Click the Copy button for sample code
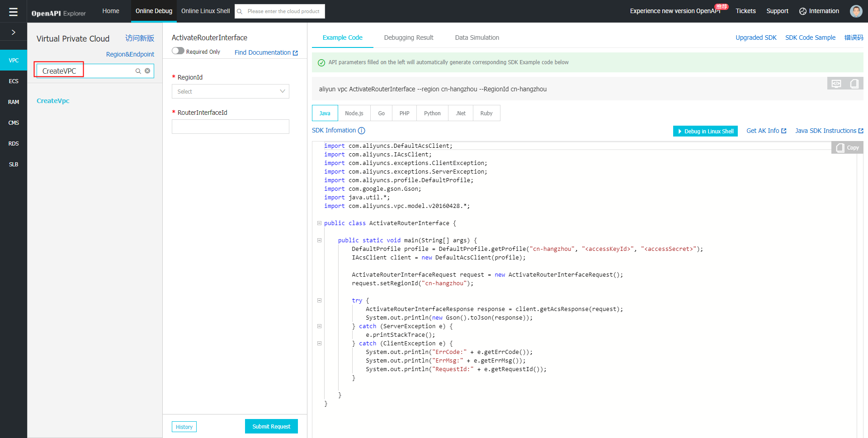The image size is (868, 438). 847,148
